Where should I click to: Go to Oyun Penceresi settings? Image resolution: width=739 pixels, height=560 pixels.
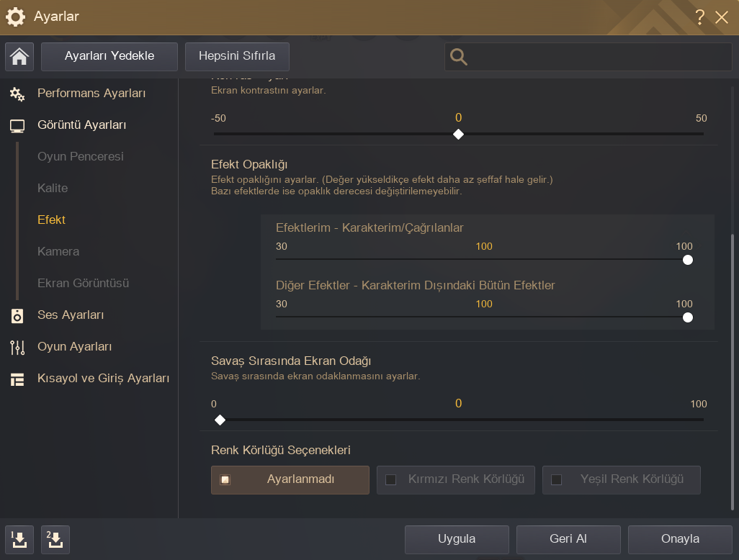(81, 157)
